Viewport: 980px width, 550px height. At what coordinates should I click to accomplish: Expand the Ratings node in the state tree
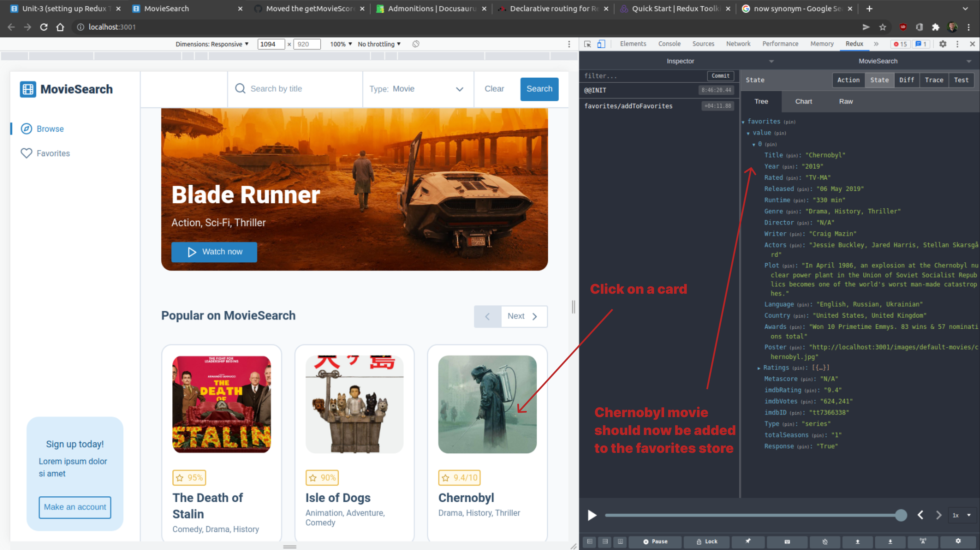[x=759, y=368]
